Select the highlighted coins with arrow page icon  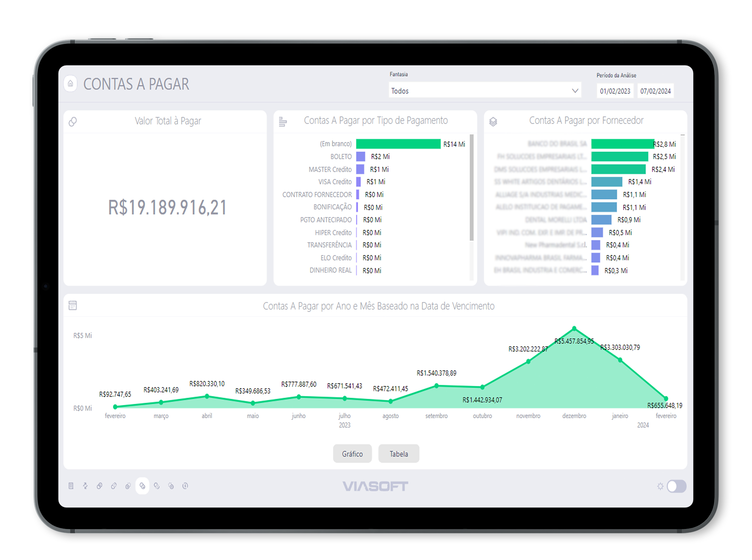coord(142,486)
